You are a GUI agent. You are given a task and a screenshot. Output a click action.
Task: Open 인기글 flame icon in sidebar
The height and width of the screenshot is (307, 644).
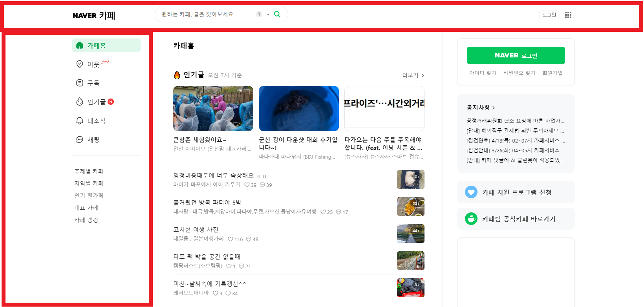pyautogui.click(x=80, y=102)
